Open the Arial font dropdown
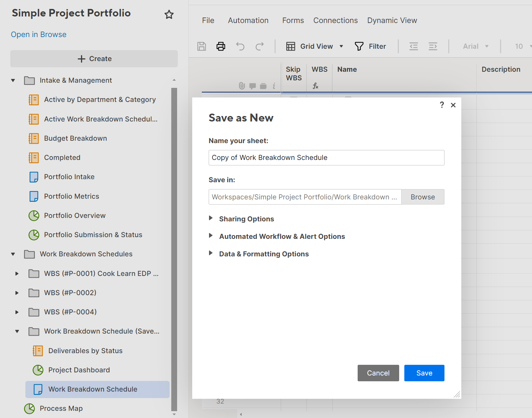This screenshot has width=532, height=418. (x=476, y=46)
